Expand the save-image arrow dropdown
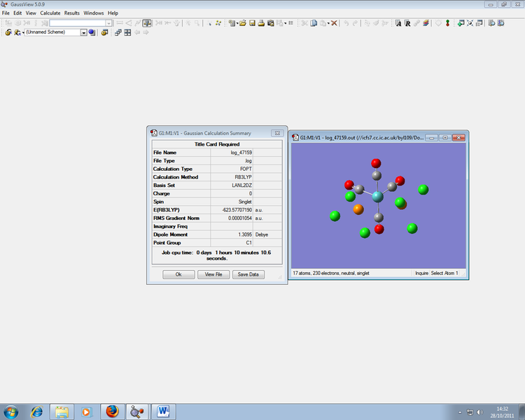The width and height of the screenshot is (525, 420). click(286, 23)
